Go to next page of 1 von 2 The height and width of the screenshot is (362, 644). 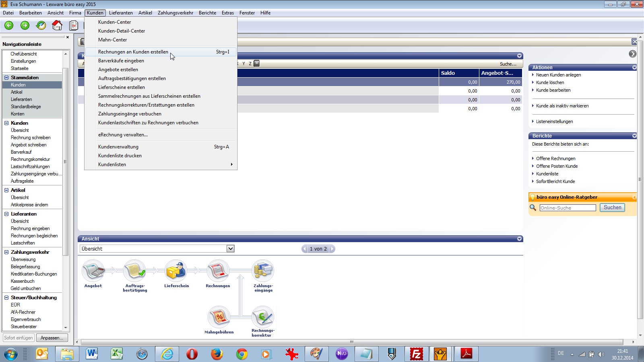pos(332,249)
